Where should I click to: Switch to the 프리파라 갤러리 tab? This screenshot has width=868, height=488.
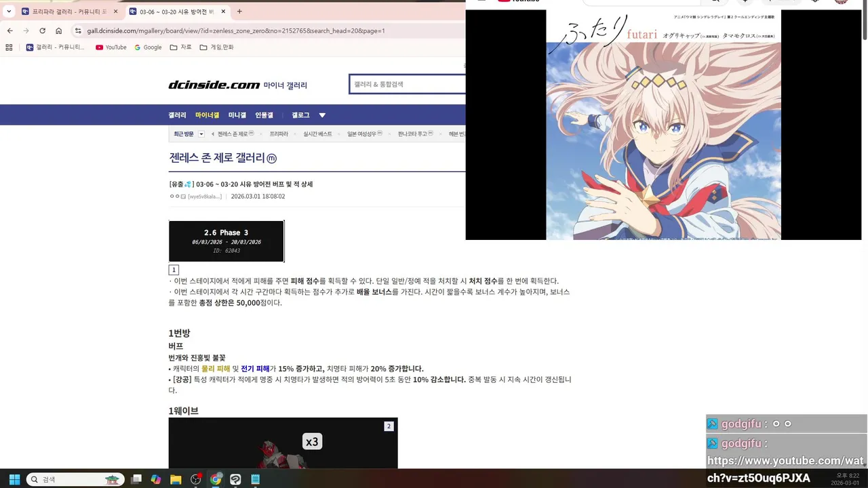(70, 12)
